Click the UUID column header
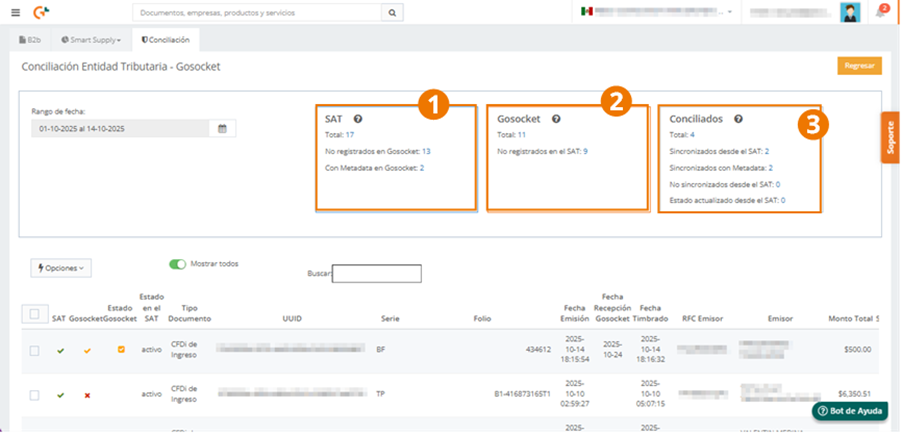The image size is (903, 434). click(292, 318)
